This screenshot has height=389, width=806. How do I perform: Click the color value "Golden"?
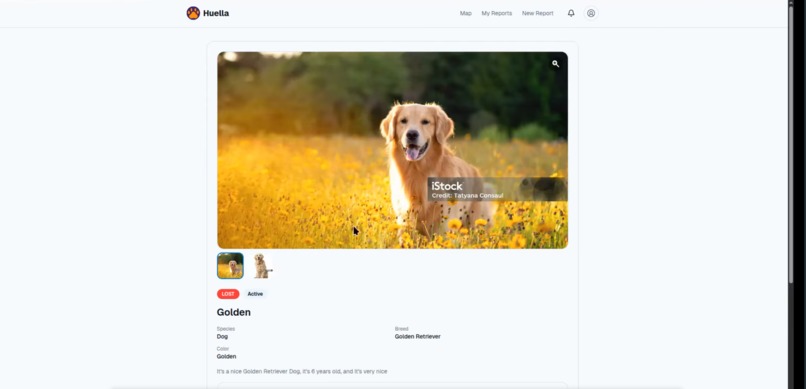coord(226,357)
